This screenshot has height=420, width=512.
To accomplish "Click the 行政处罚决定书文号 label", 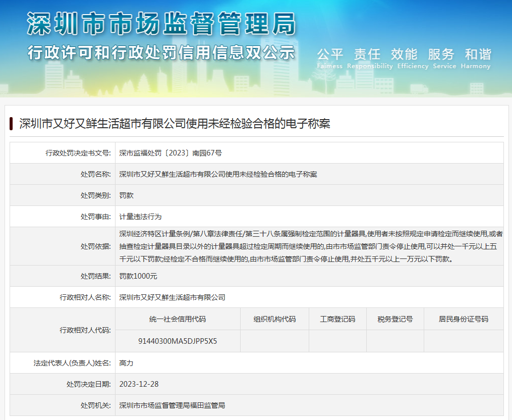I will [78, 153].
